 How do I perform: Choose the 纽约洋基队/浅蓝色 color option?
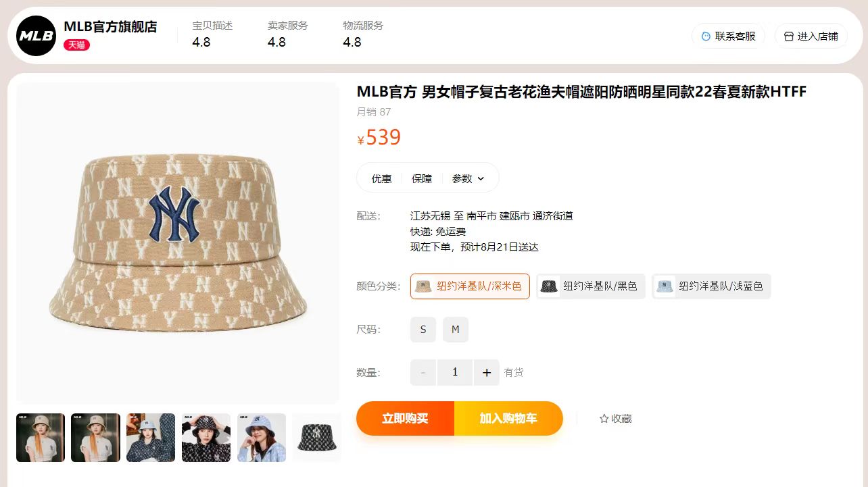pos(711,286)
